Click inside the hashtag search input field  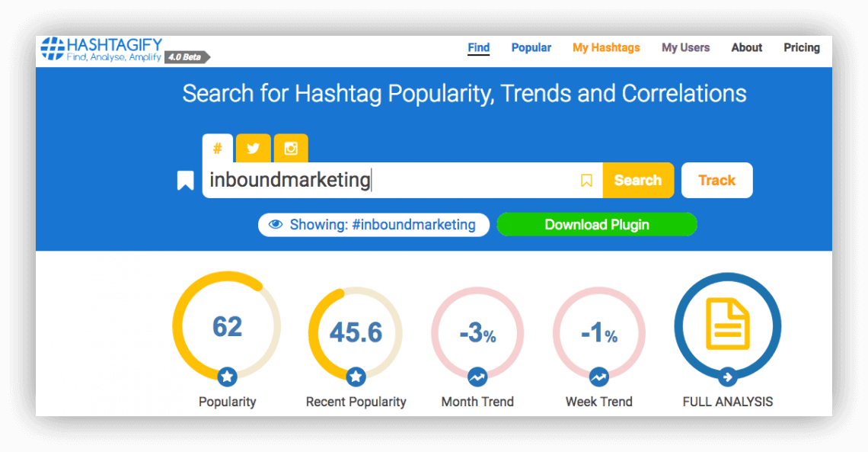click(396, 180)
